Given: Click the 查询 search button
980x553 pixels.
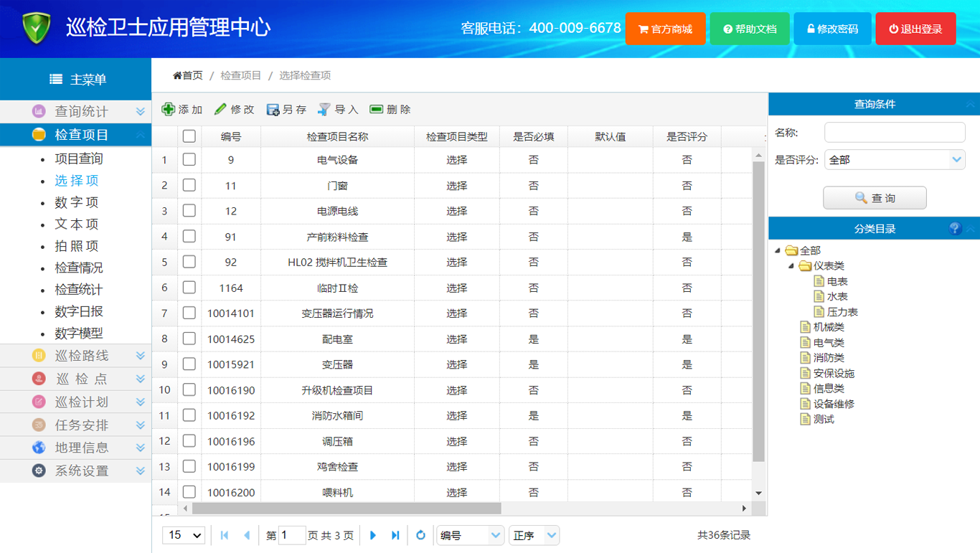Looking at the screenshot, I should coord(875,198).
